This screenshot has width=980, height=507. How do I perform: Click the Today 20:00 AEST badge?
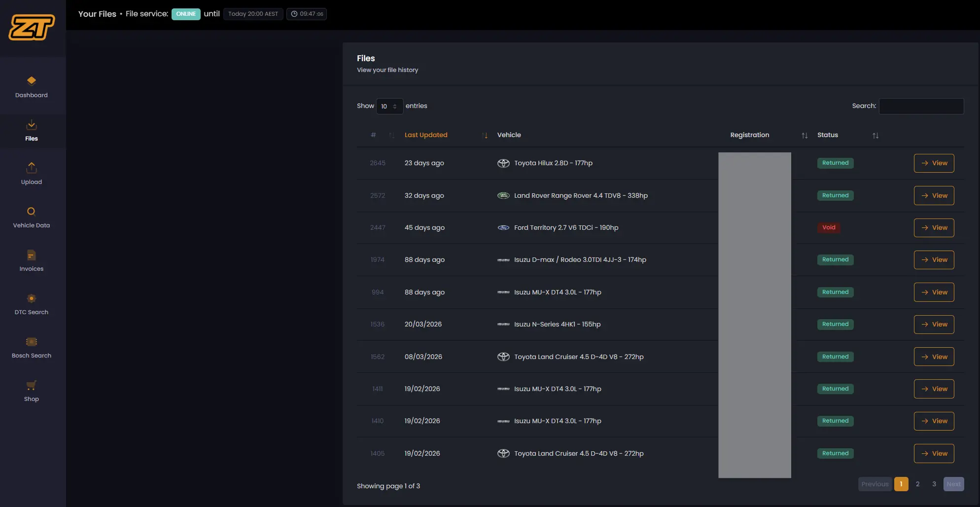click(253, 14)
